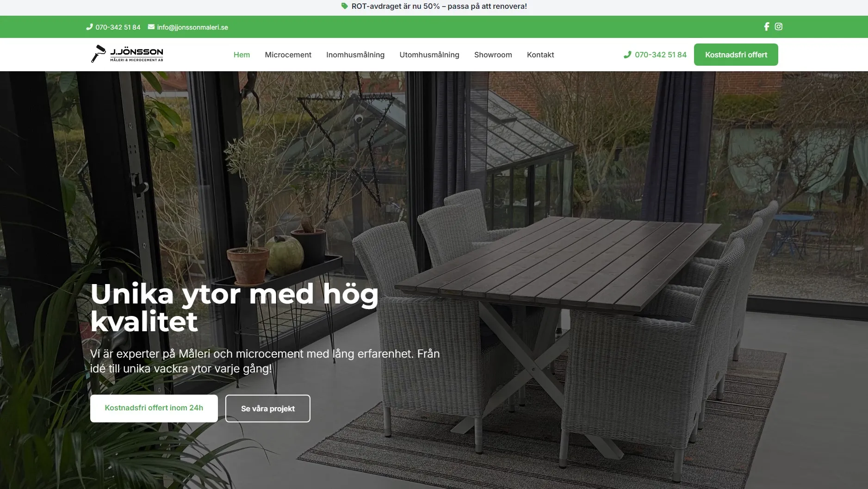This screenshot has height=489, width=868.
Task: Click the envelope email icon
Action: [x=151, y=27]
